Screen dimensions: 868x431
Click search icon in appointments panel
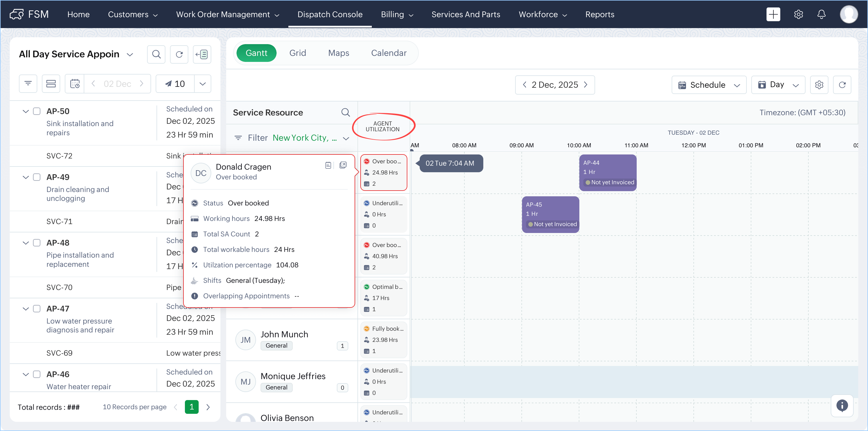156,54
